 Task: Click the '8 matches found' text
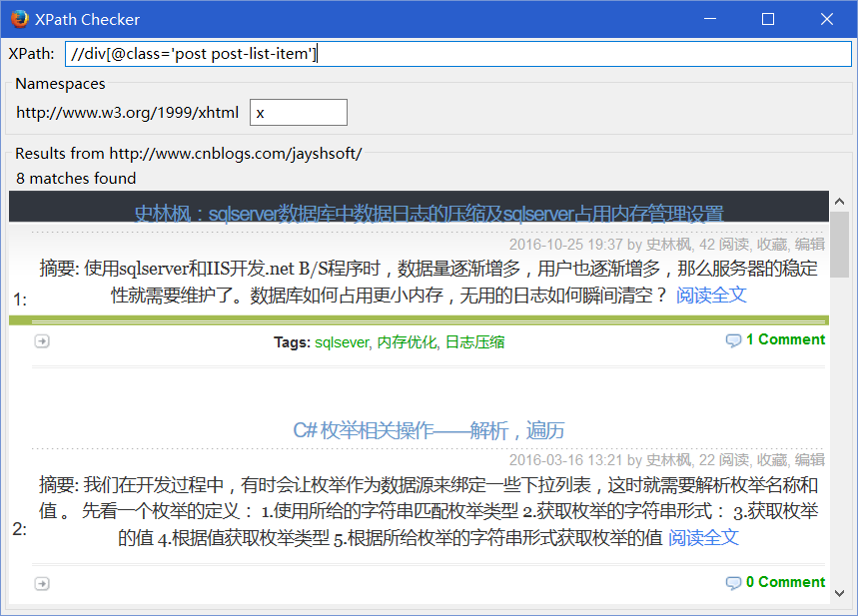point(76,179)
